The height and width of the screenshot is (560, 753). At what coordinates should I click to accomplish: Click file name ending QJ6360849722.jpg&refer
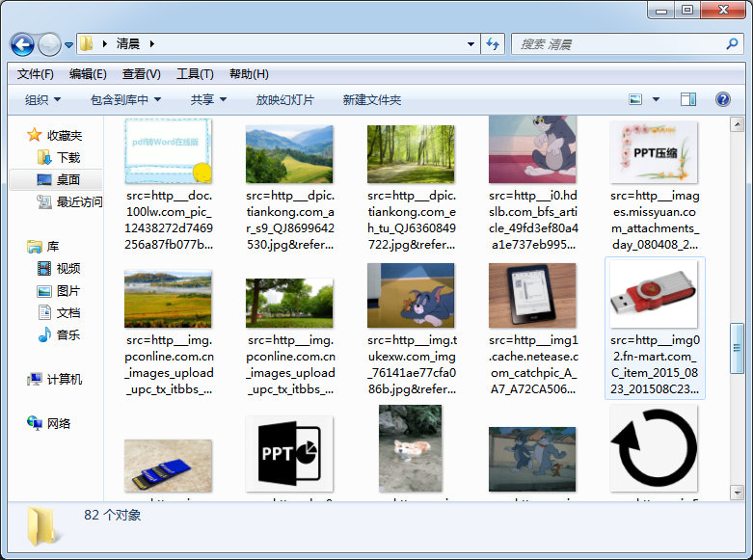coord(412,220)
